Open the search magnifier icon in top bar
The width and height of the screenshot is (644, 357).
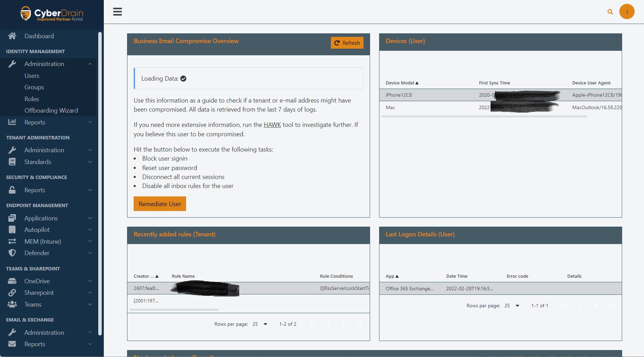[610, 11]
